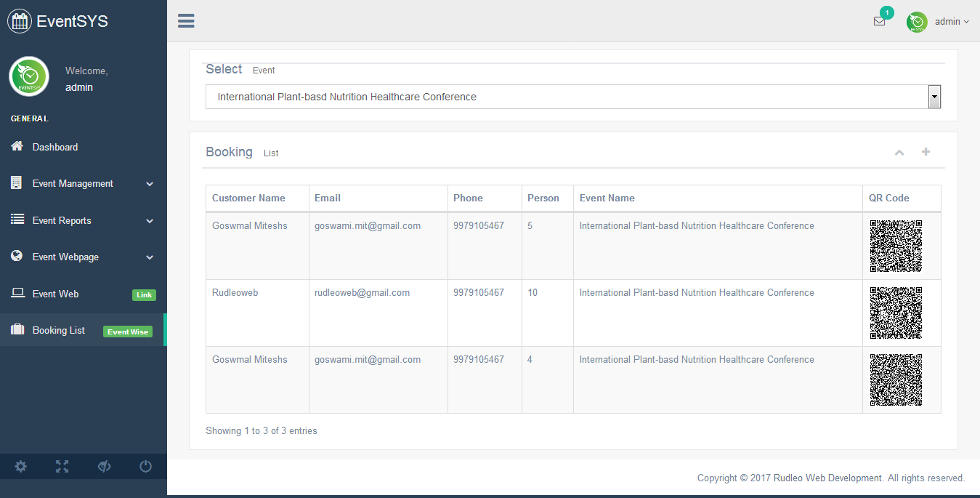Toggle the crossed-eye lock icon
Image resolution: width=980 pixels, height=498 pixels.
104,467
